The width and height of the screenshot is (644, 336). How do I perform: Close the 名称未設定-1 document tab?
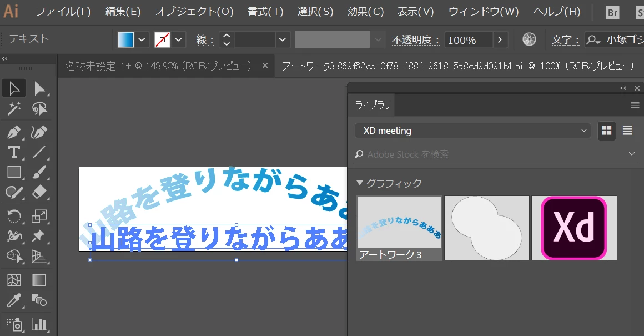point(265,66)
